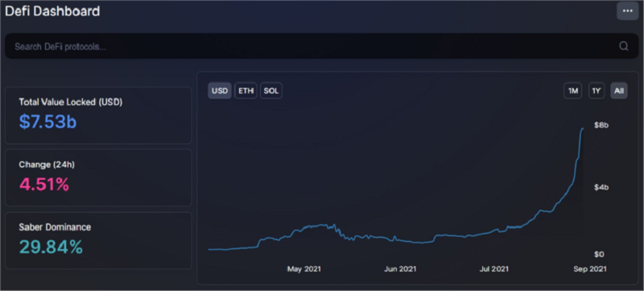The image size is (644, 291).
Task: Click the $4b axis label
Action: pos(601,188)
